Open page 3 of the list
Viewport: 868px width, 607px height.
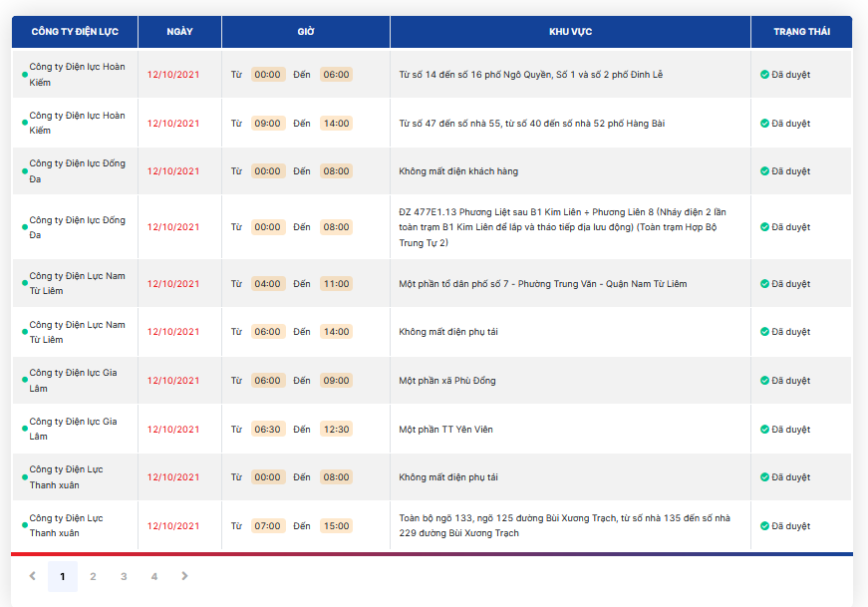(x=124, y=576)
